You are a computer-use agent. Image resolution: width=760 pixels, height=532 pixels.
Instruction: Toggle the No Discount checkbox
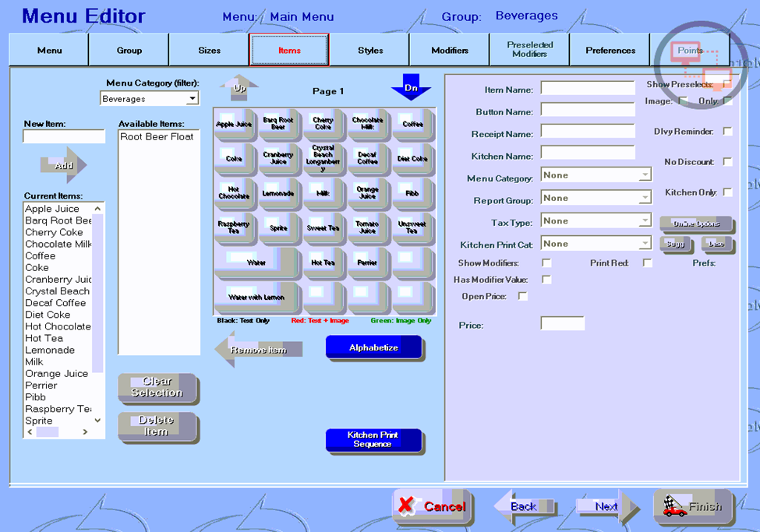727,162
